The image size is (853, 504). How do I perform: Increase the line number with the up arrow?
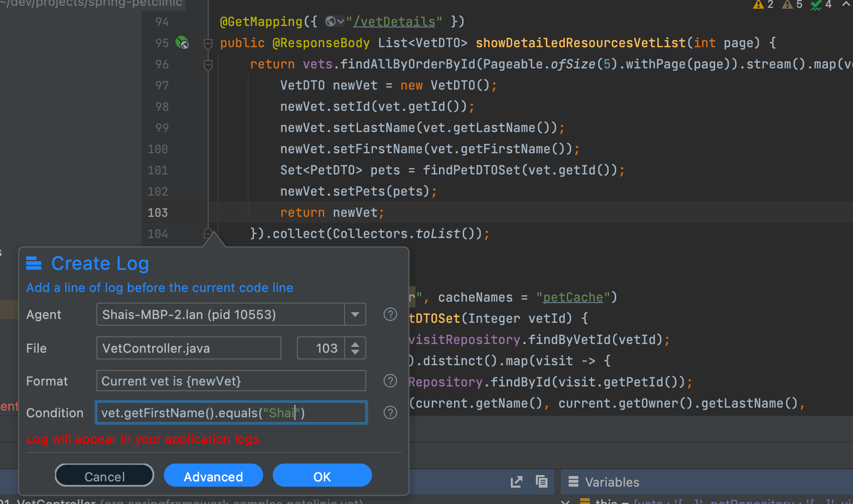pos(355,344)
